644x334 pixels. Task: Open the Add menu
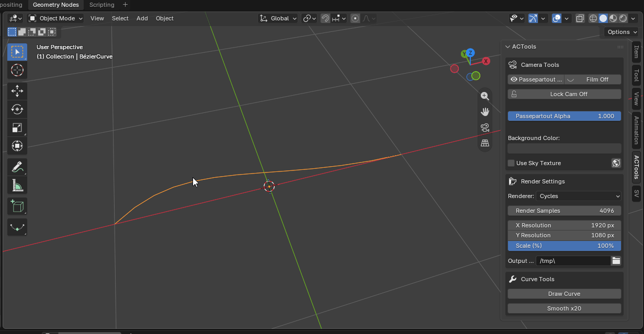tap(142, 18)
